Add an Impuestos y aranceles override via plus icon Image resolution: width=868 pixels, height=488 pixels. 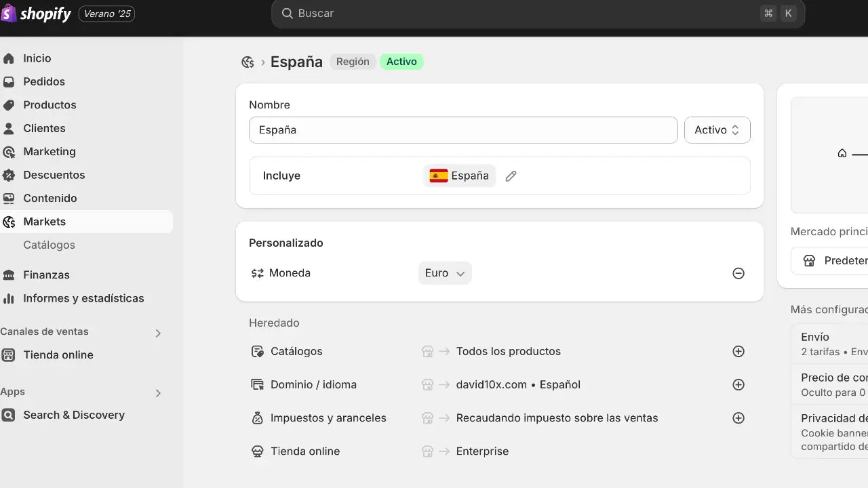click(x=738, y=418)
